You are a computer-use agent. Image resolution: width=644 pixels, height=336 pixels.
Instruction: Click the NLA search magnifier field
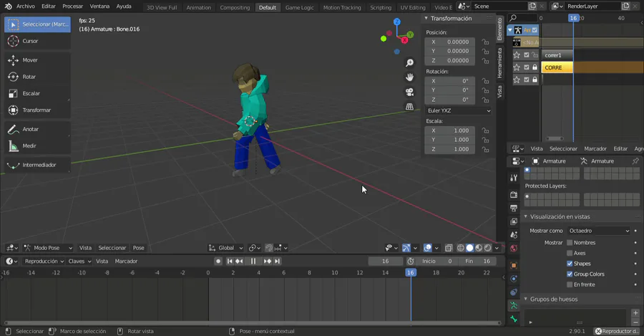pyautogui.click(x=523, y=18)
